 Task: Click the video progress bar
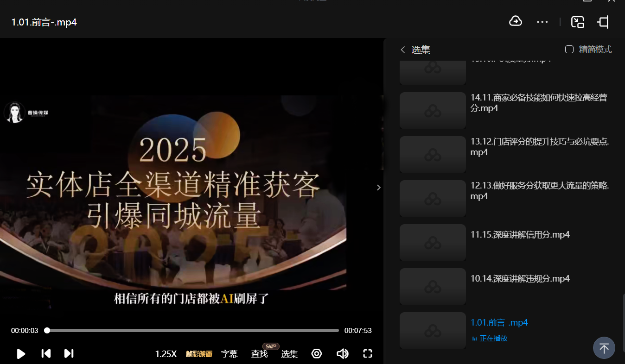point(192,331)
